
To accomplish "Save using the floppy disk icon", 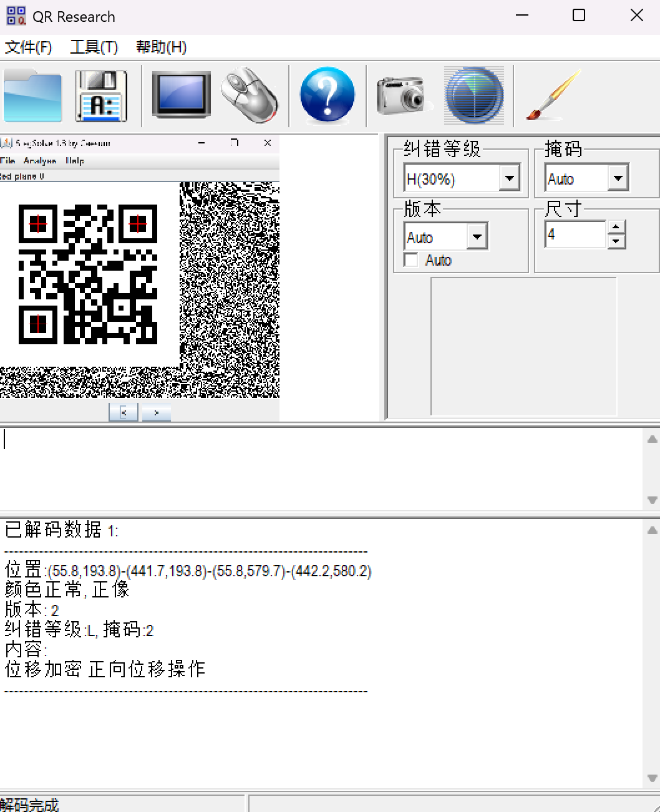I will (101, 96).
